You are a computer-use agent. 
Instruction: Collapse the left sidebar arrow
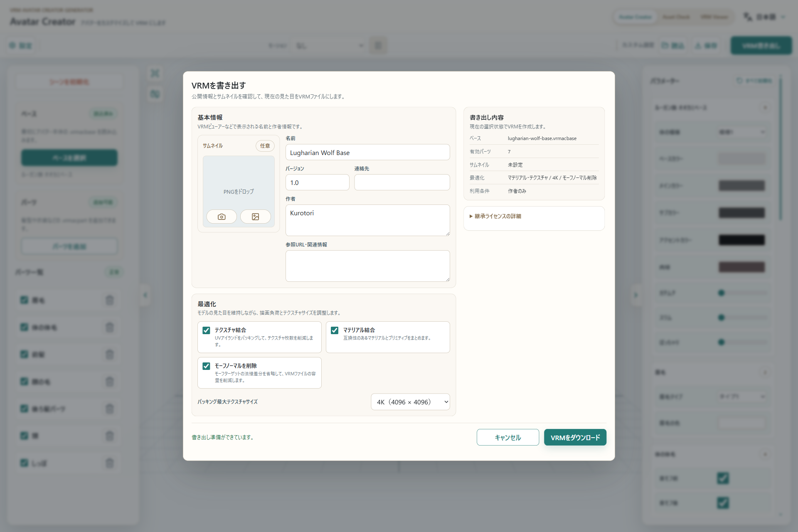click(x=145, y=295)
